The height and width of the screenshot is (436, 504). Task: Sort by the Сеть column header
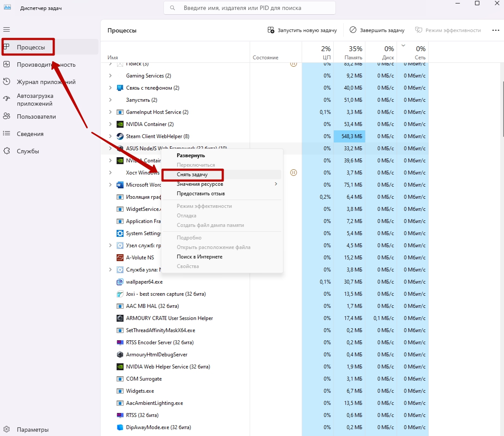coord(413,52)
